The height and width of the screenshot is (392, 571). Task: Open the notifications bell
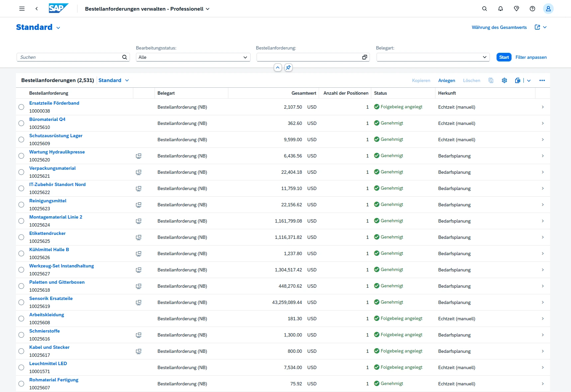(501, 9)
